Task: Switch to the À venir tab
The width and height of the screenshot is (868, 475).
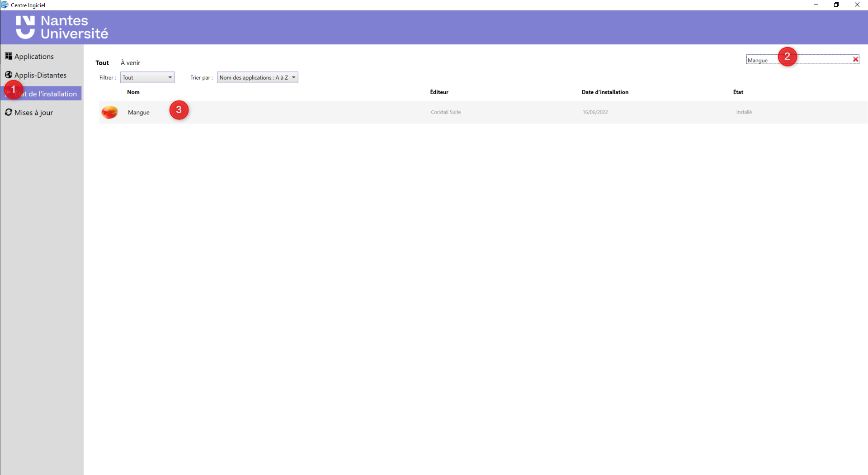Action: [x=130, y=62]
